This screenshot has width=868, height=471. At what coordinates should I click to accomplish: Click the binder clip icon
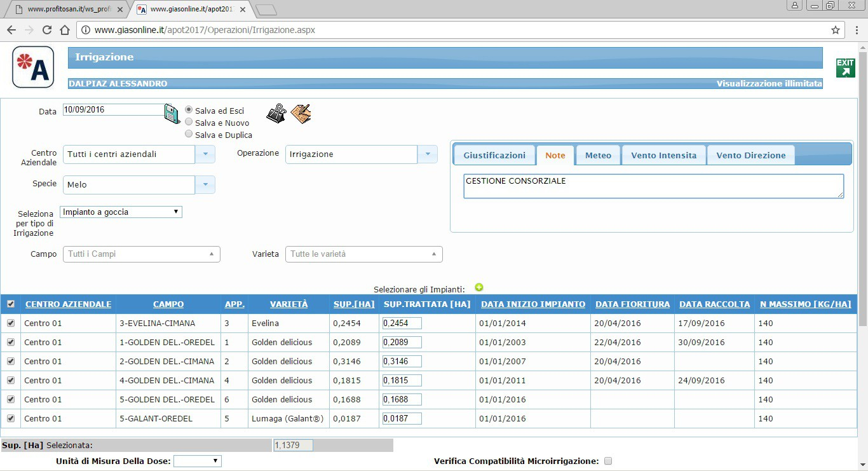(x=276, y=113)
